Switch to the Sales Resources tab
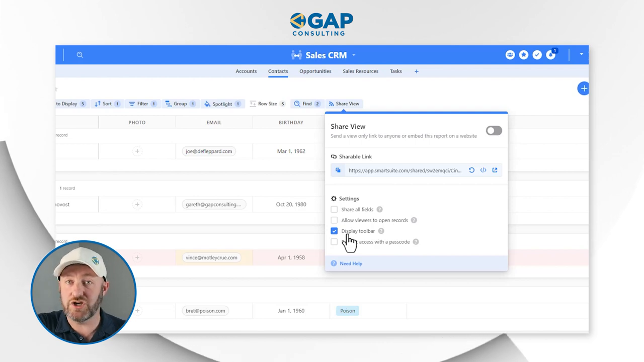This screenshot has width=644, height=362. click(x=360, y=71)
